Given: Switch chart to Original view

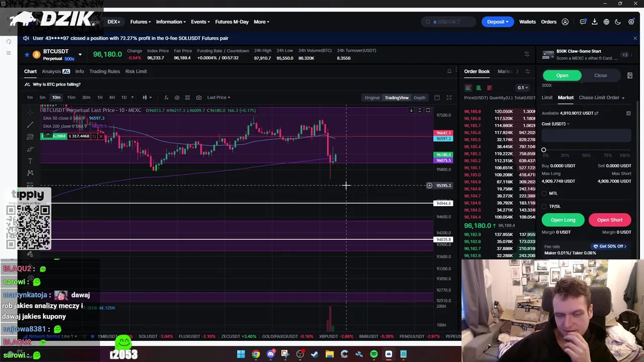Looking at the screenshot, I should (372, 98).
